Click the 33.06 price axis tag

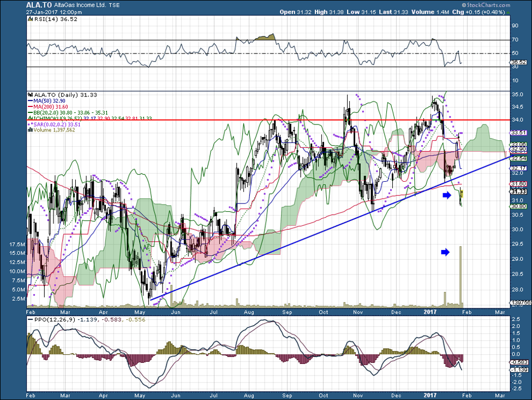pyautogui.click(x=519, y=144)
